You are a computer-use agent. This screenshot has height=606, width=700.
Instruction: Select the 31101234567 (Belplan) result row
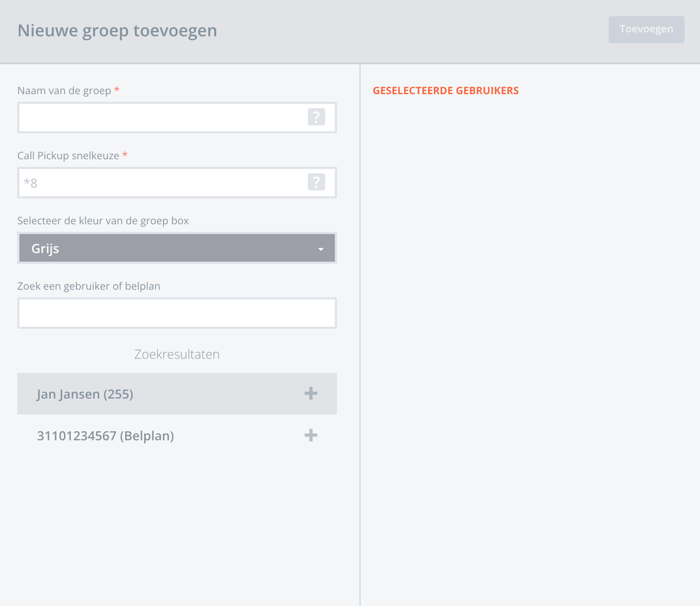pyautogui.click(x=106, y=436)
